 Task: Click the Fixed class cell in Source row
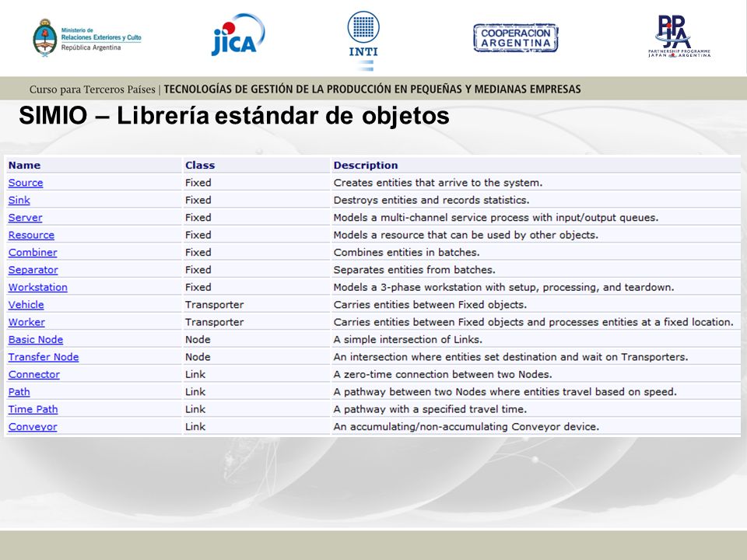click(198, 183)
